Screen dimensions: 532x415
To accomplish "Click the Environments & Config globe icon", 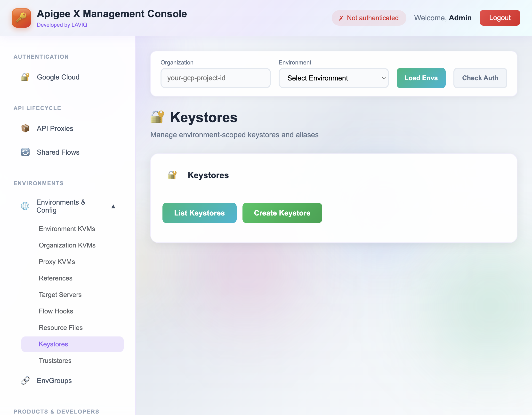I will pyautogui.click(x=25, y=206).
